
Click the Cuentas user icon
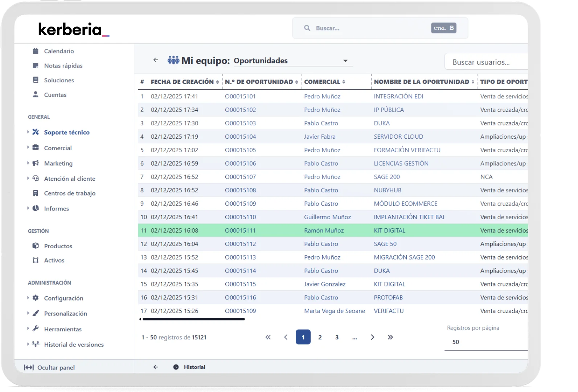[36, 94]
